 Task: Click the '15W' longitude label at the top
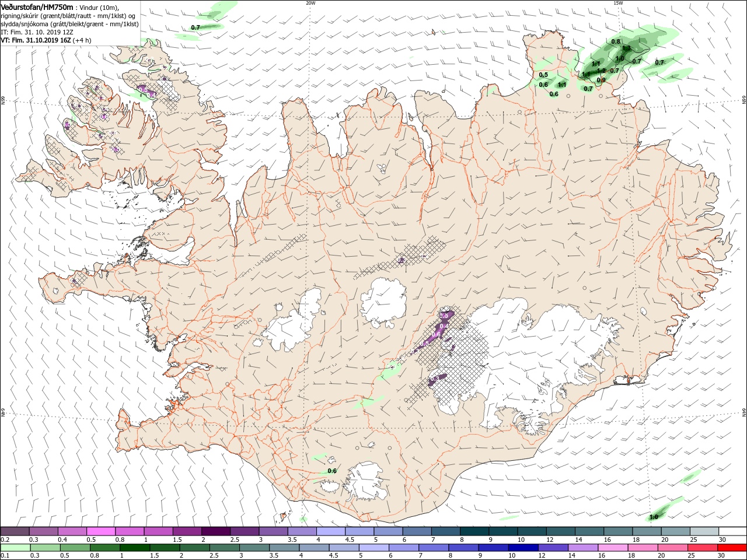618,3
